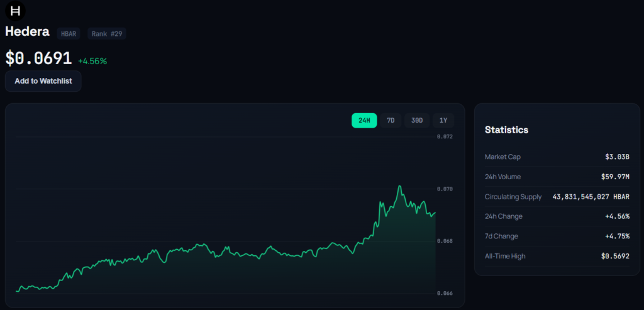Click the 0.072 y-axis label
The height and width of the screenshot is (310, 644).
point(445,136)
